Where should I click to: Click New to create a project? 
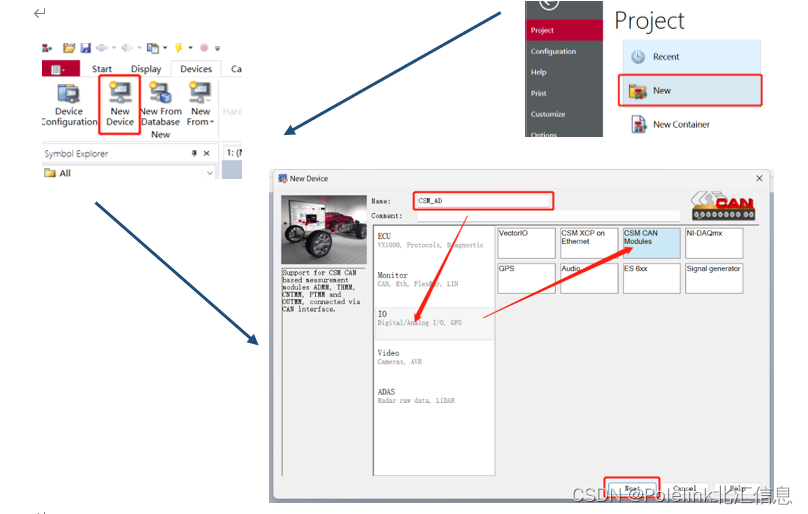690,91
